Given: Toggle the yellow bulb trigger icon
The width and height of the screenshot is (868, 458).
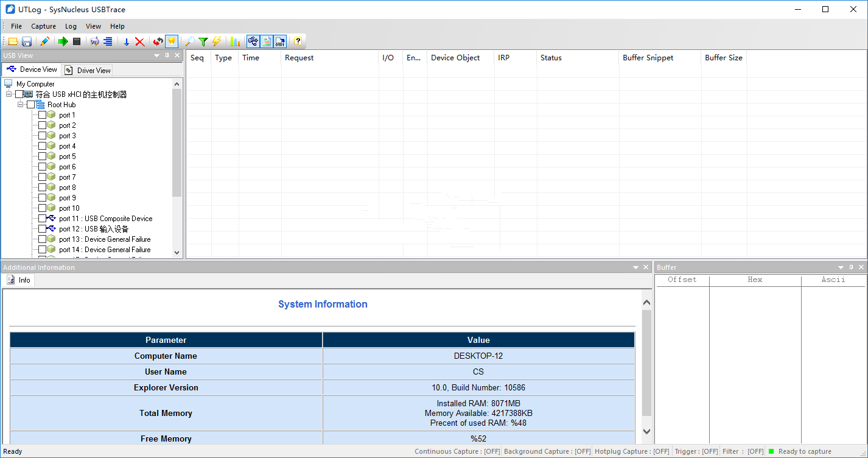Looking at the screenshot, I should (172, 41).
